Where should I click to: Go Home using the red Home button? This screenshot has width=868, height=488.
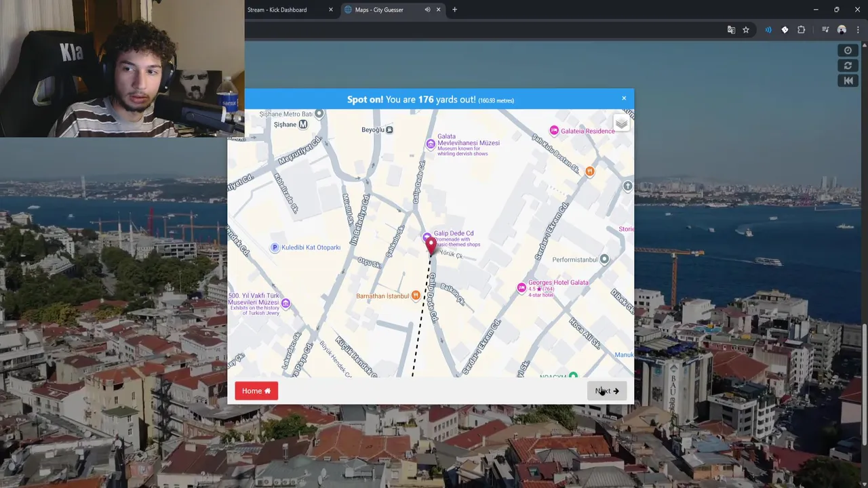point(256,391)
